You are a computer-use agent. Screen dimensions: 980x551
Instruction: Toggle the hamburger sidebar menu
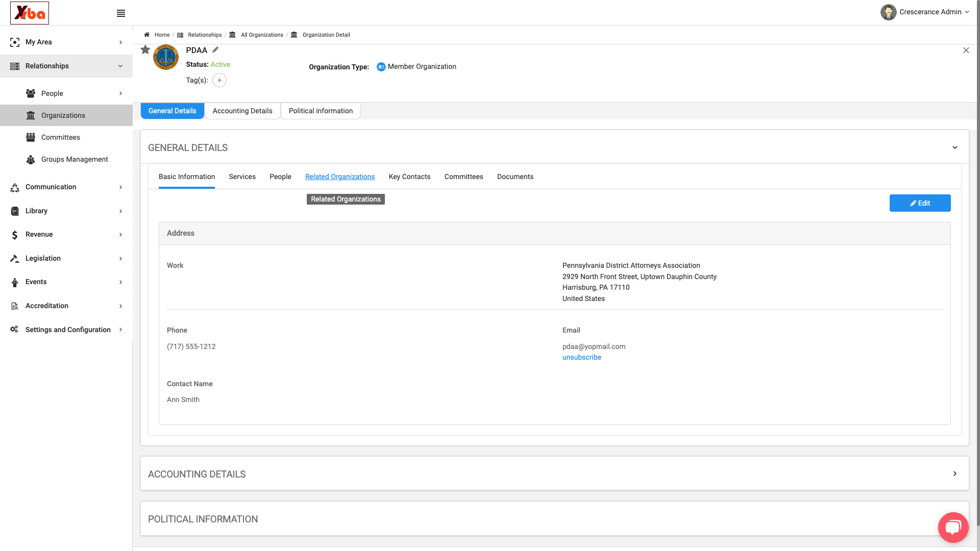[121, 13]
